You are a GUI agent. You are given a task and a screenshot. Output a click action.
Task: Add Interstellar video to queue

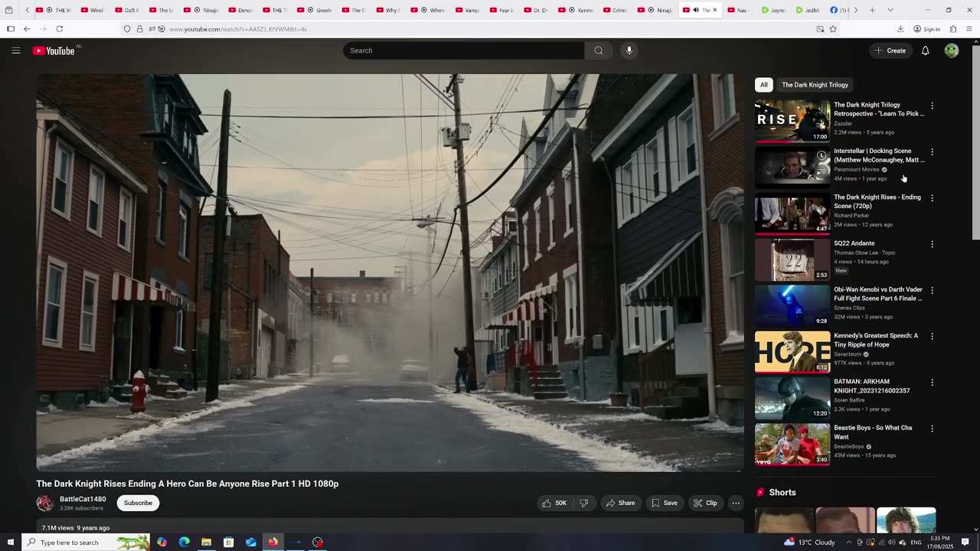[x=822, y=172]
